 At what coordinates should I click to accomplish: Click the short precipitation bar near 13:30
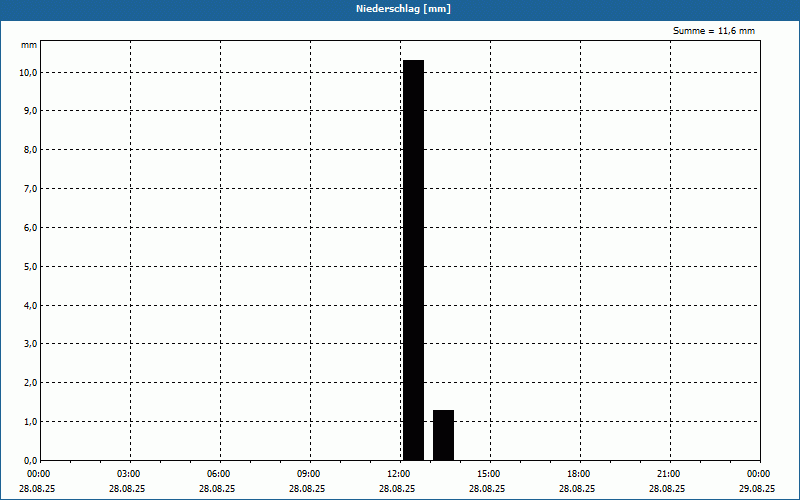[x=443, y=435]
